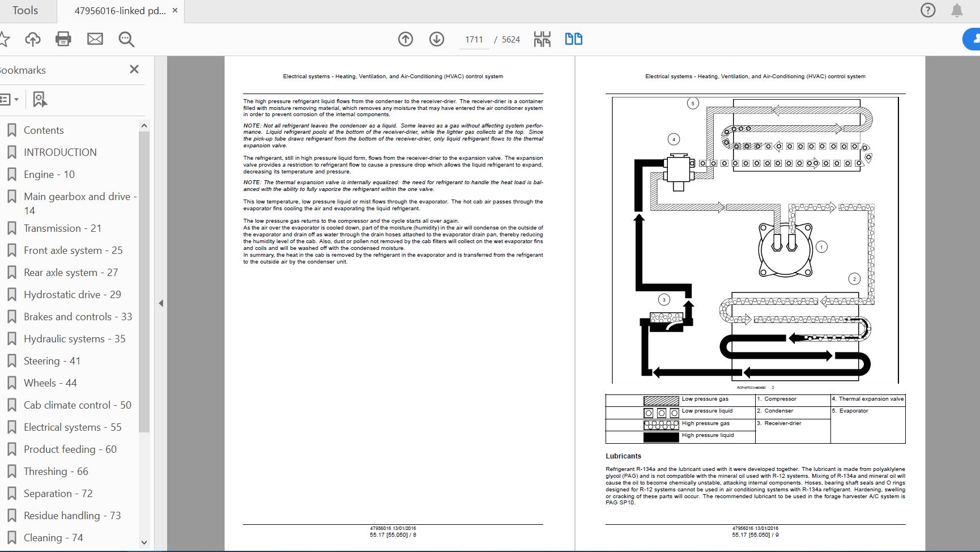The width and height of the screenshot is (980, 552).
Task: Click the find current bookmark icon
Action: (x=40, y=100)
